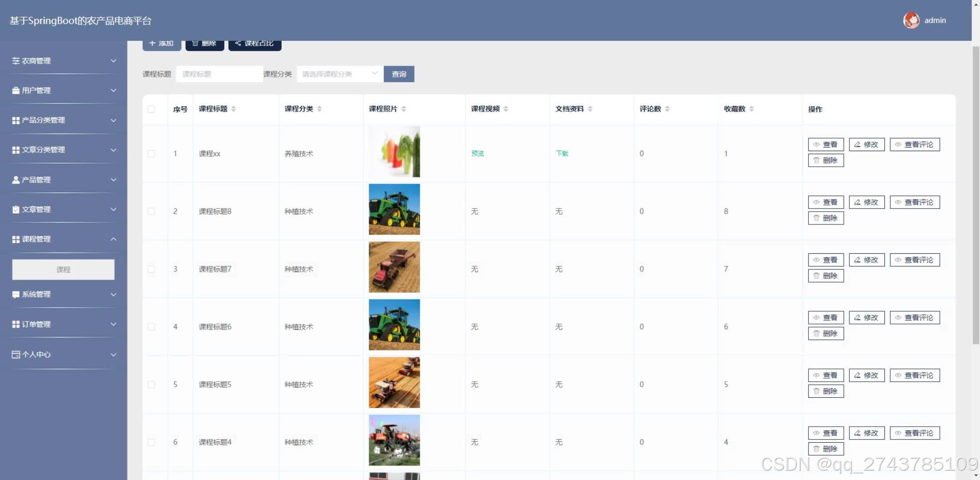Click the 查询 search button
Screen dimensions: 980x480
pos(399,74)
